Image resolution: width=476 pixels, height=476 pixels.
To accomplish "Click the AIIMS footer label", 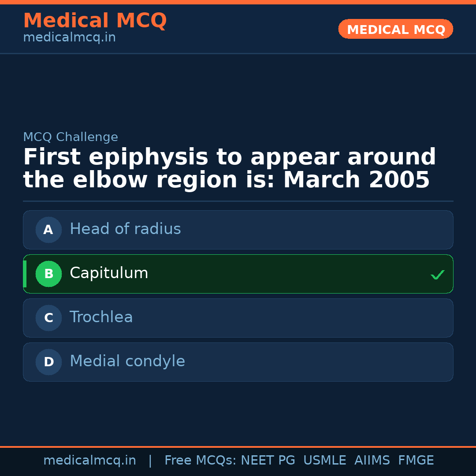I will tap(372, 461).
